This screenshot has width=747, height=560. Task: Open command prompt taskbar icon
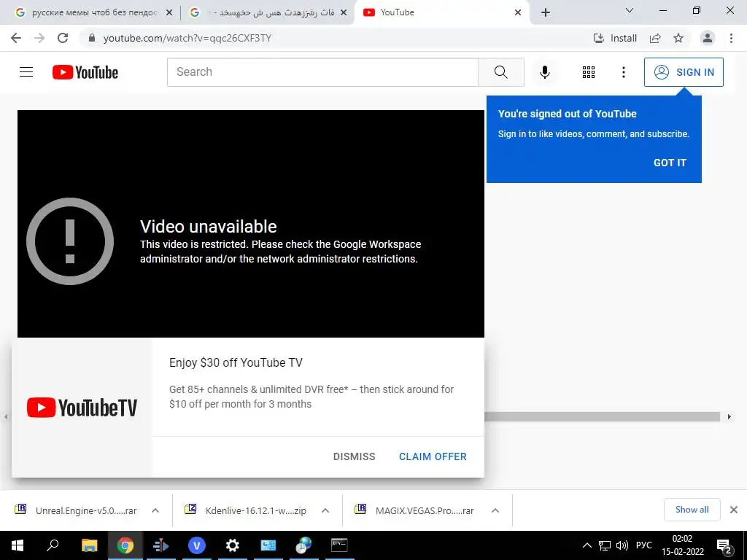pos(339,545)
